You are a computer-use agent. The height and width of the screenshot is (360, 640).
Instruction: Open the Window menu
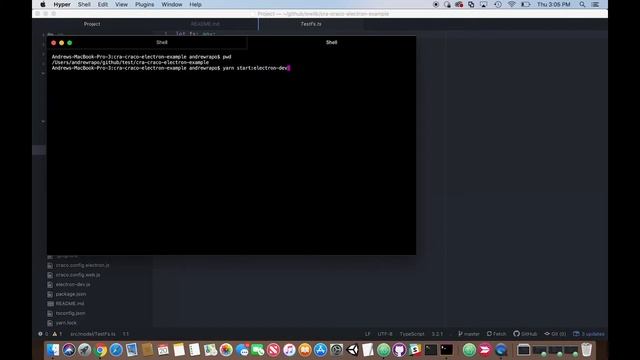172,4
